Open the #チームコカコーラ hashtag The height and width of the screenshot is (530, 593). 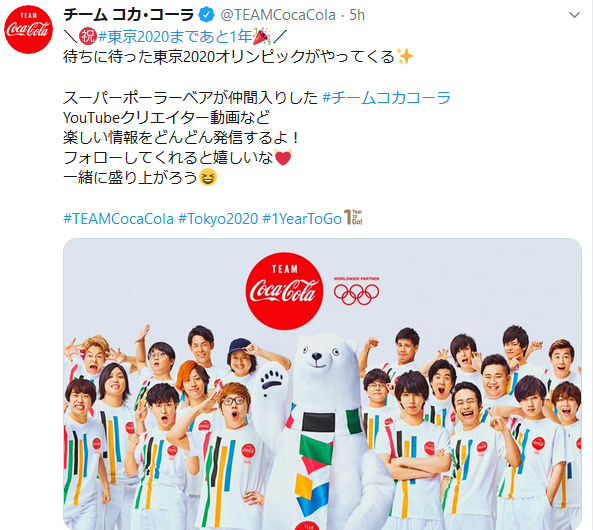pyautogui.click(x=386, y=98)
